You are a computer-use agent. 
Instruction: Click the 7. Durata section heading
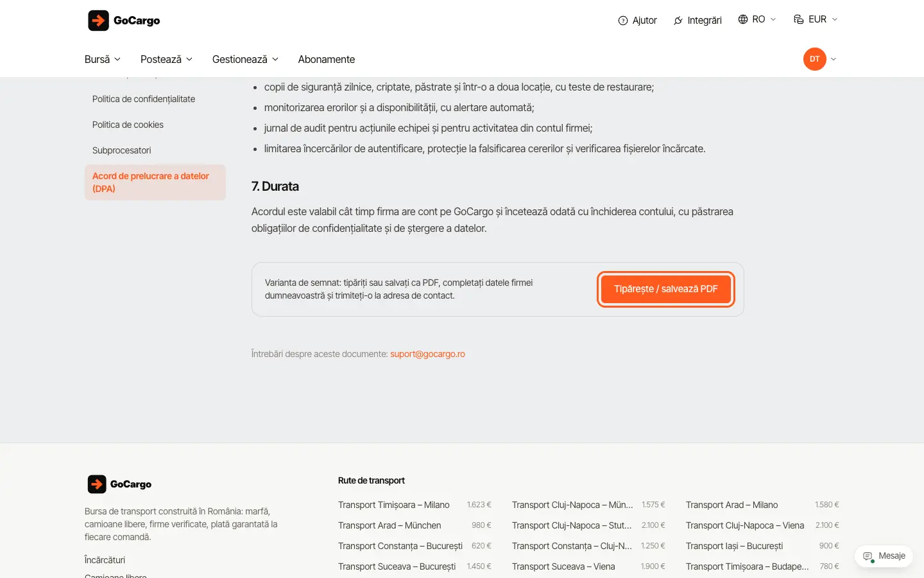click(275, 186)
